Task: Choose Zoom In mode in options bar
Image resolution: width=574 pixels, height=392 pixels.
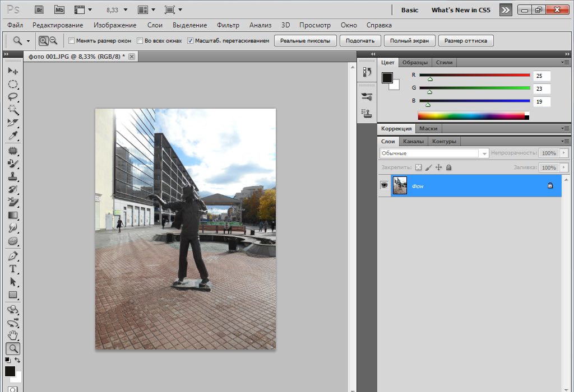Action: coord(44,41)
